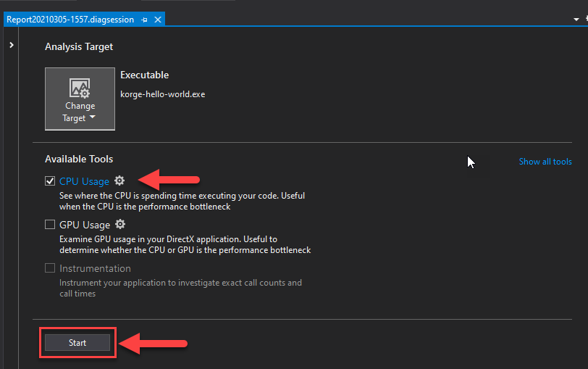This screenshot has width=588, height=369.
Task: Open the Change Target dropdown arrow
Action: [93, 118]
